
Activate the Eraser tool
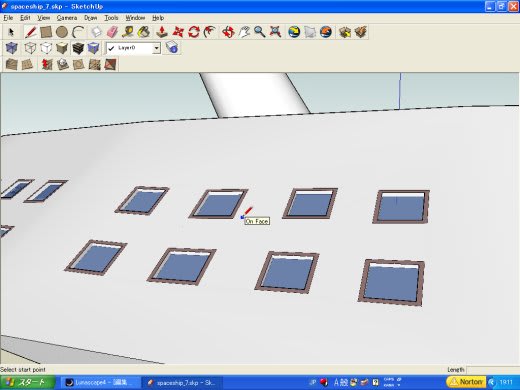(112, 32)
